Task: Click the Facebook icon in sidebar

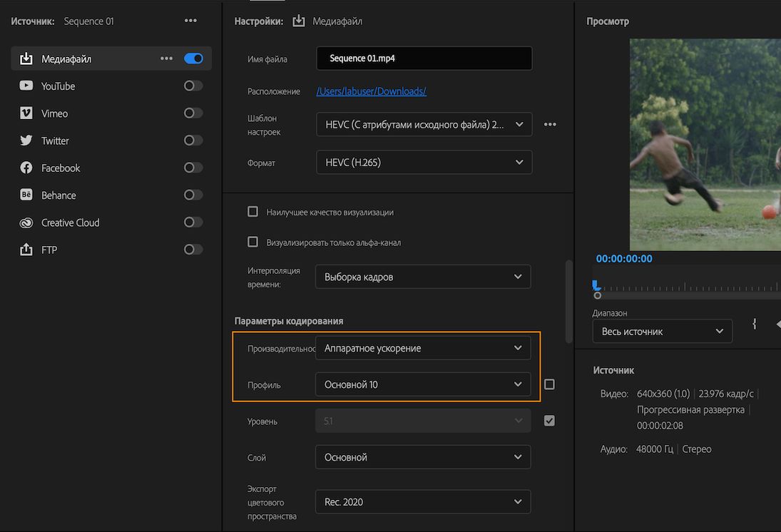Action: [26, 168]
